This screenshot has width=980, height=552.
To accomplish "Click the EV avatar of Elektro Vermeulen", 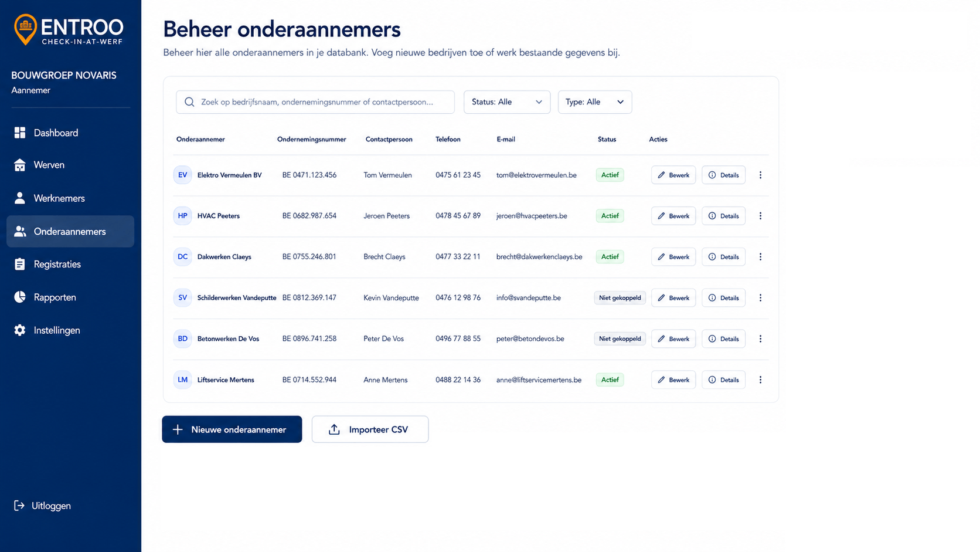I will pyautogui.click(x=182, y=175).
